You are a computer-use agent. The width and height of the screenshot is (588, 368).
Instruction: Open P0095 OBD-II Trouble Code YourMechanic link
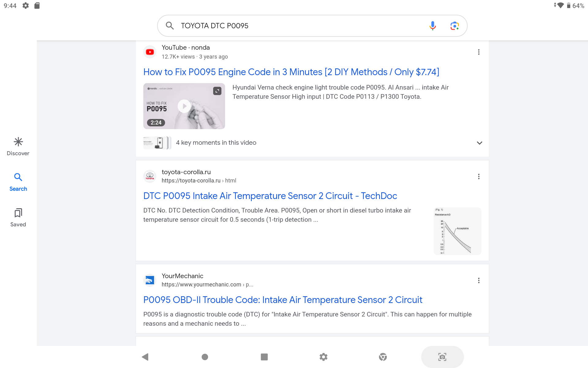pyautogui.click(x=282, y=300)
